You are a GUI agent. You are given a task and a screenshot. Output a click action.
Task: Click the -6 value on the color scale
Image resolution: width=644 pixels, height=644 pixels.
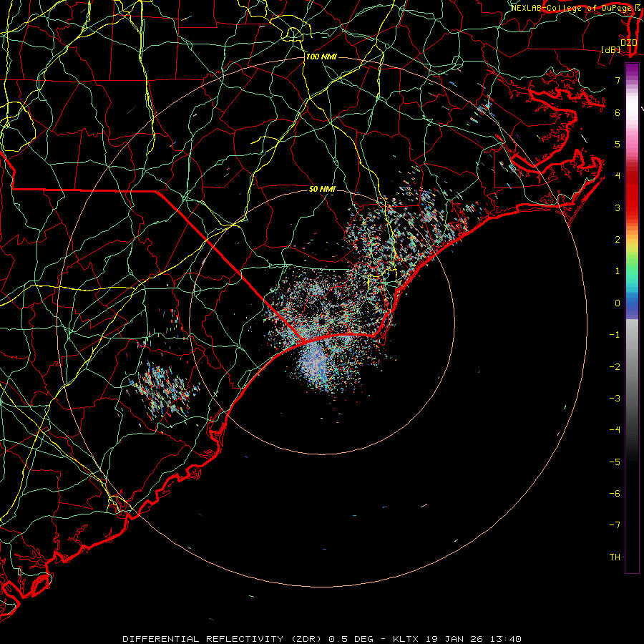615,494
